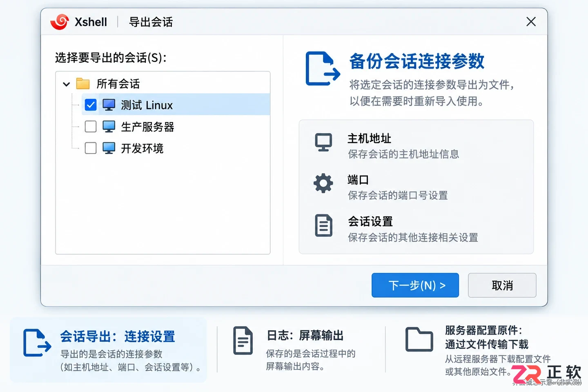Viewport: 588px width, 392px height.
Task: Click the document icon next to 会话设置
Action: (x=323, y=225)
